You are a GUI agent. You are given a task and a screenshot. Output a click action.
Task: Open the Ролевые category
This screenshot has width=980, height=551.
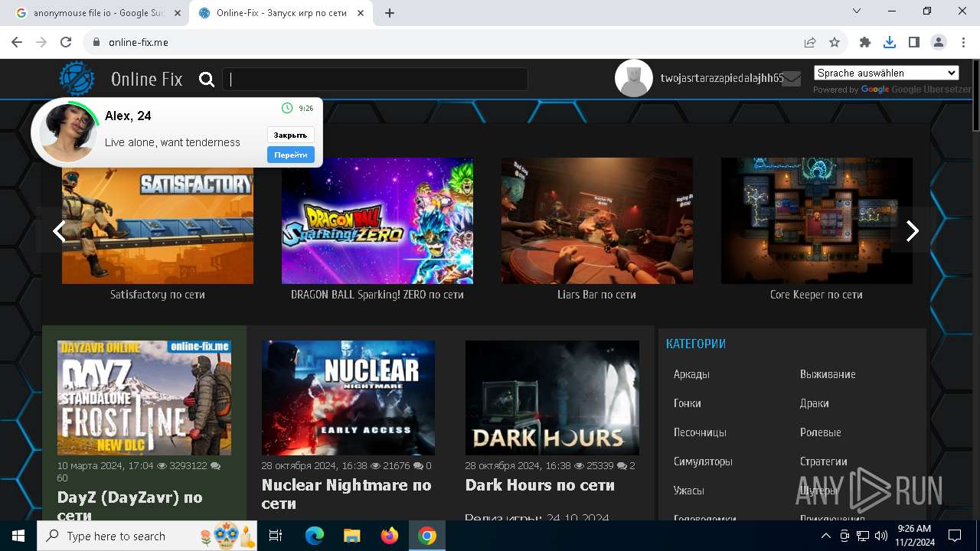821,432
